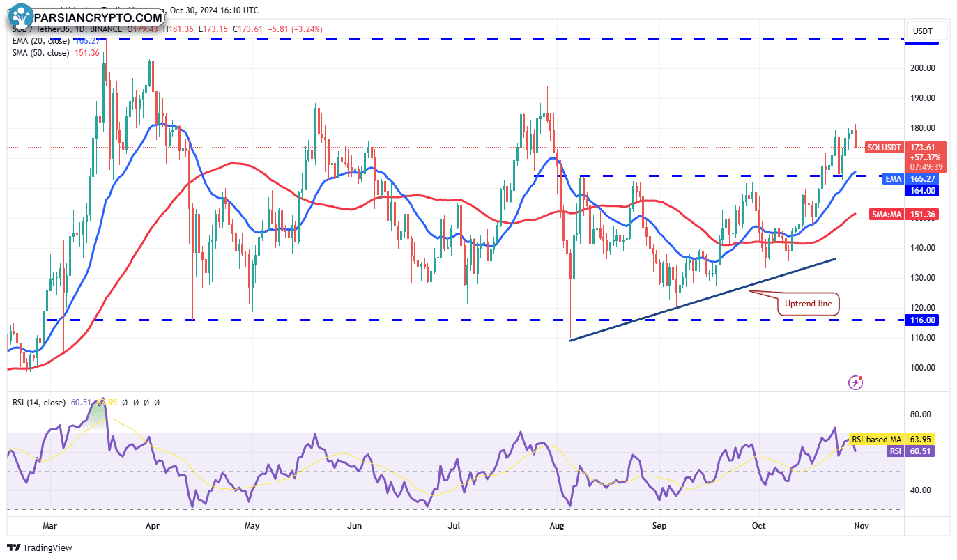Click the Jun label on time axis

[355, 526]
